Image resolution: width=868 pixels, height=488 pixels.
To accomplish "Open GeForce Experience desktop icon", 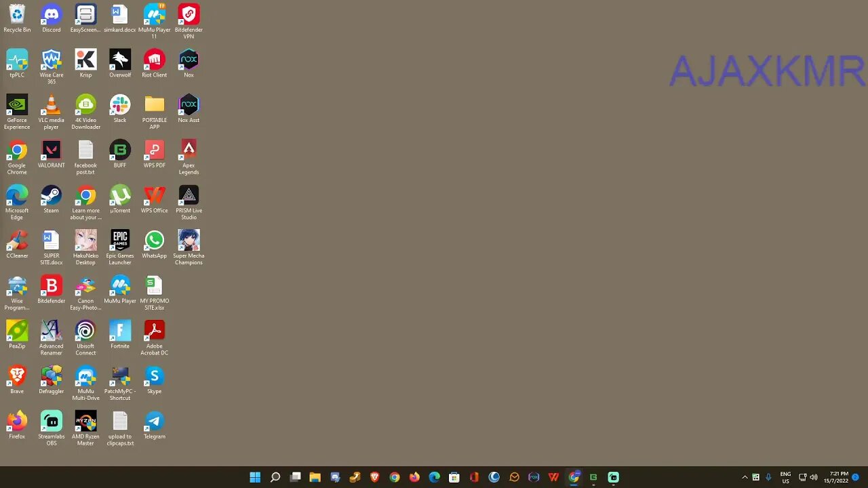I will (17, 112).
